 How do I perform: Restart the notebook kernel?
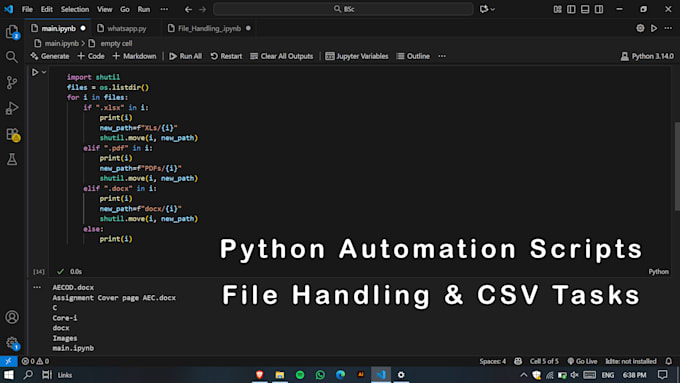(226, 56)
